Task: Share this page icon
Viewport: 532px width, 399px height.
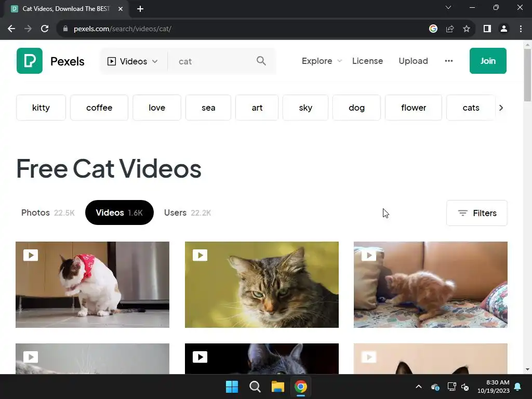Action: click(450, 29)
